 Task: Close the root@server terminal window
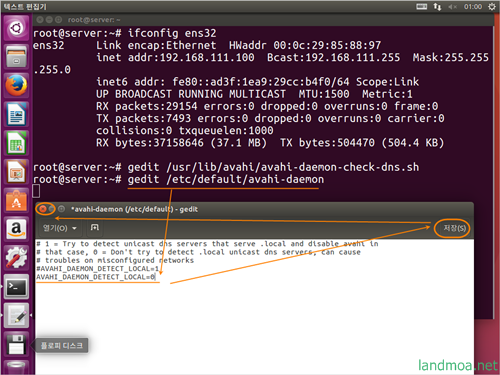[40, 20]
